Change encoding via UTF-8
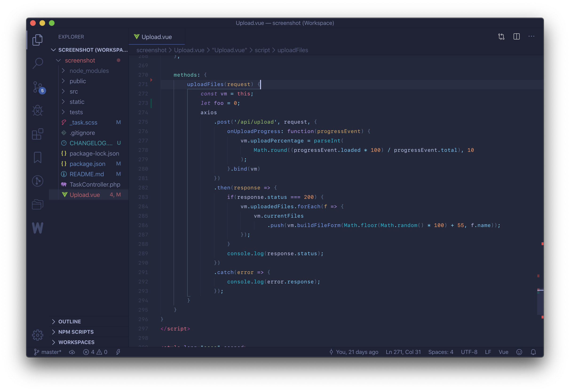The height and width of the screenshot is (392, 570). tap(469, 352)
